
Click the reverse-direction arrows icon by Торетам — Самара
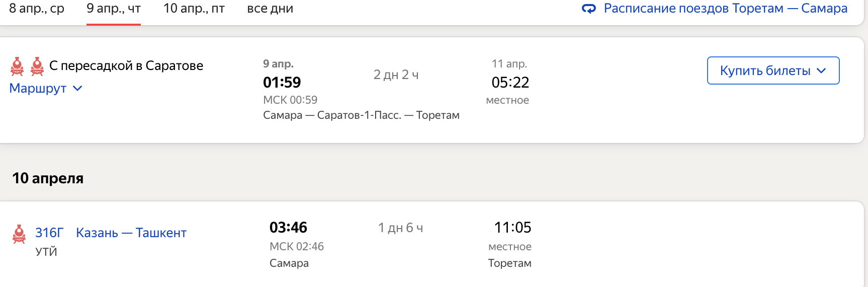588,9
